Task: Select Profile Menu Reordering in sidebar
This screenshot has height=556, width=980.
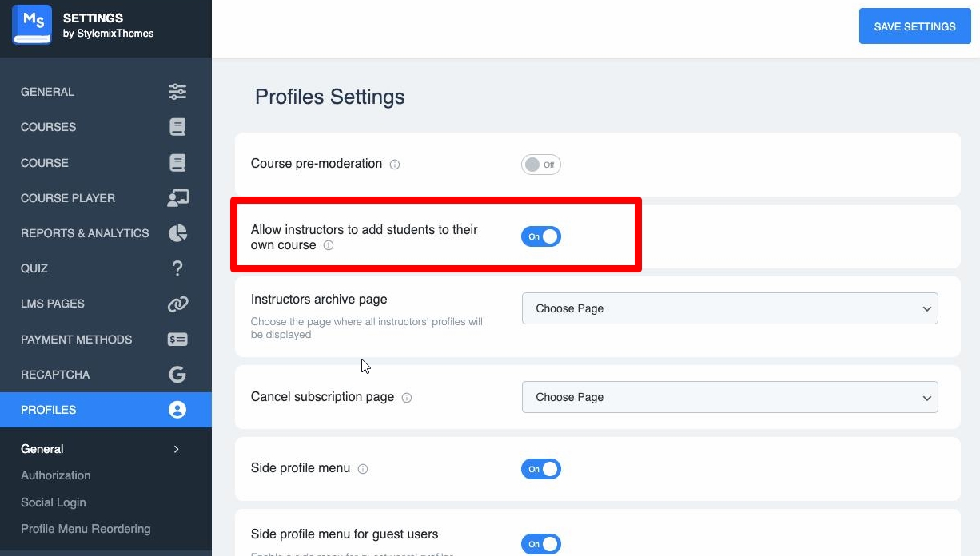Action: [x=86, y=529]
